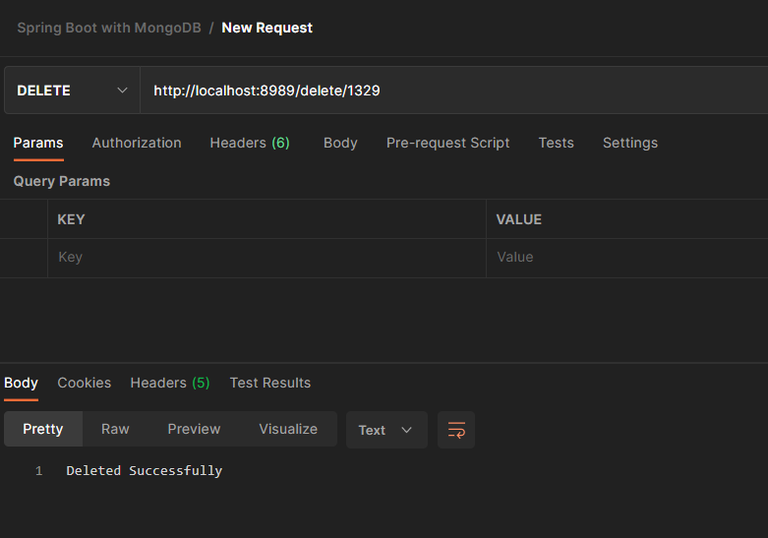
Task: Click the KEY column header
Action: coord(71,220)
